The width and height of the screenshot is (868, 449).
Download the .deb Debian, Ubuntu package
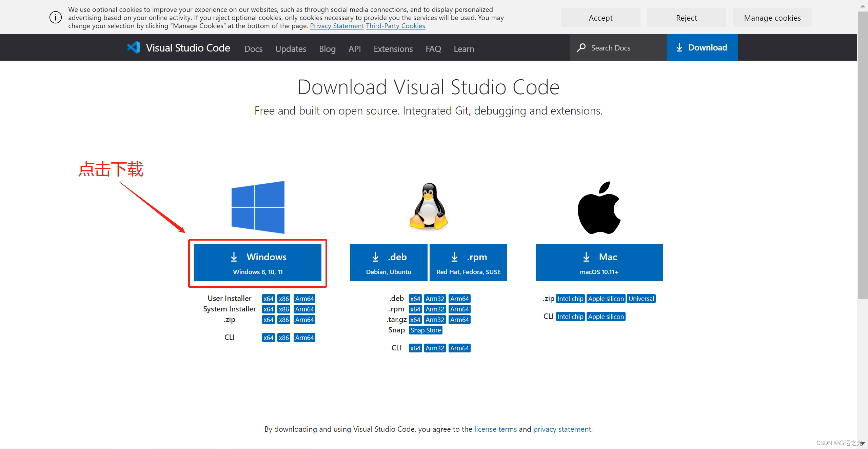click(x=389, y=263)
